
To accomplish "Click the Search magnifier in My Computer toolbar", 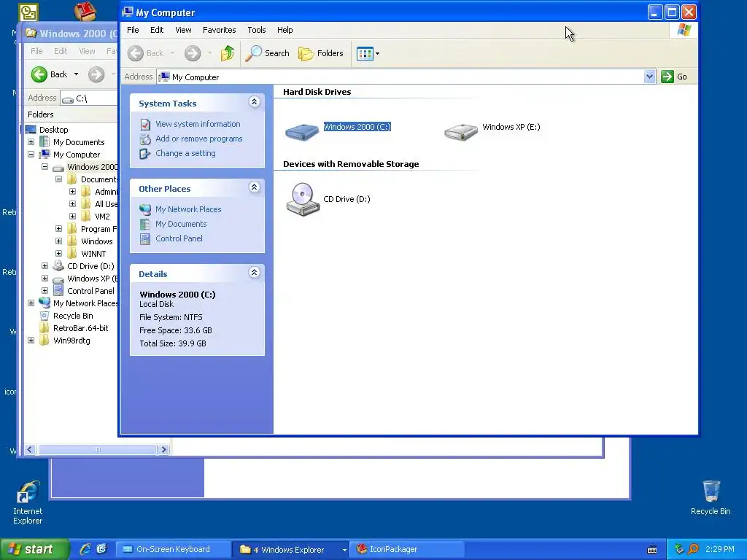I will point(267,53).
